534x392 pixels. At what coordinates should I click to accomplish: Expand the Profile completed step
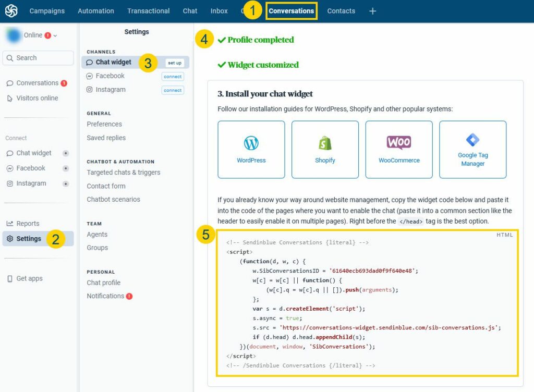pos(256,40)
